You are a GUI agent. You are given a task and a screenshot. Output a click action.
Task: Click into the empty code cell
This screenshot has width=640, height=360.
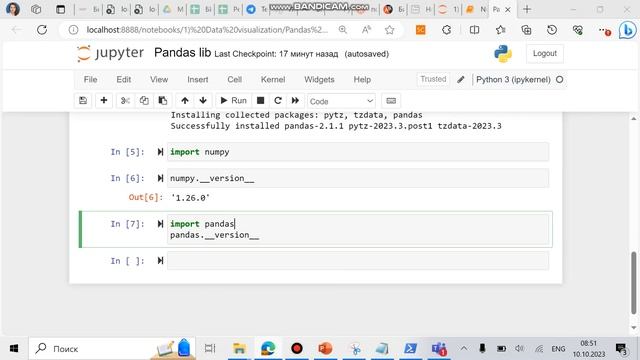pyautogui.click(x=358, y=260)
